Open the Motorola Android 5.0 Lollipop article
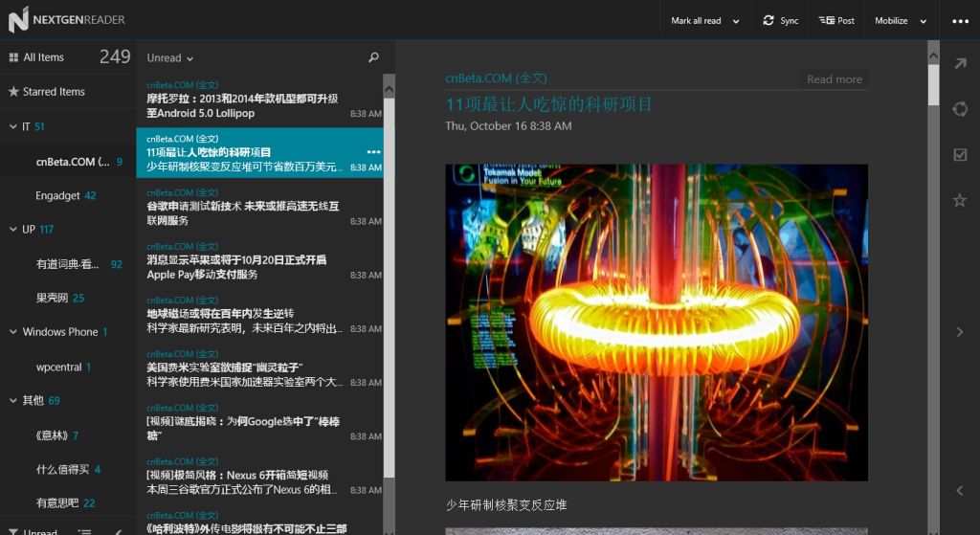The height and width of the screenshot is (535, 980). click(x=259, y=100)
